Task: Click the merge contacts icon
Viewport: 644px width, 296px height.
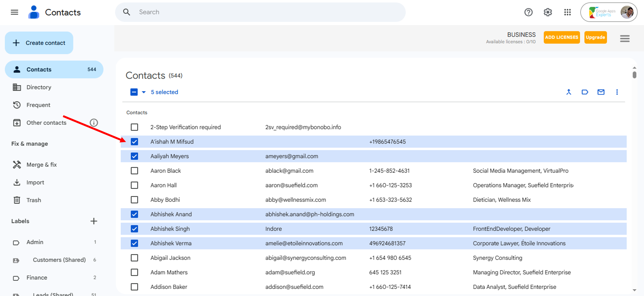Action: pos(569,92)
